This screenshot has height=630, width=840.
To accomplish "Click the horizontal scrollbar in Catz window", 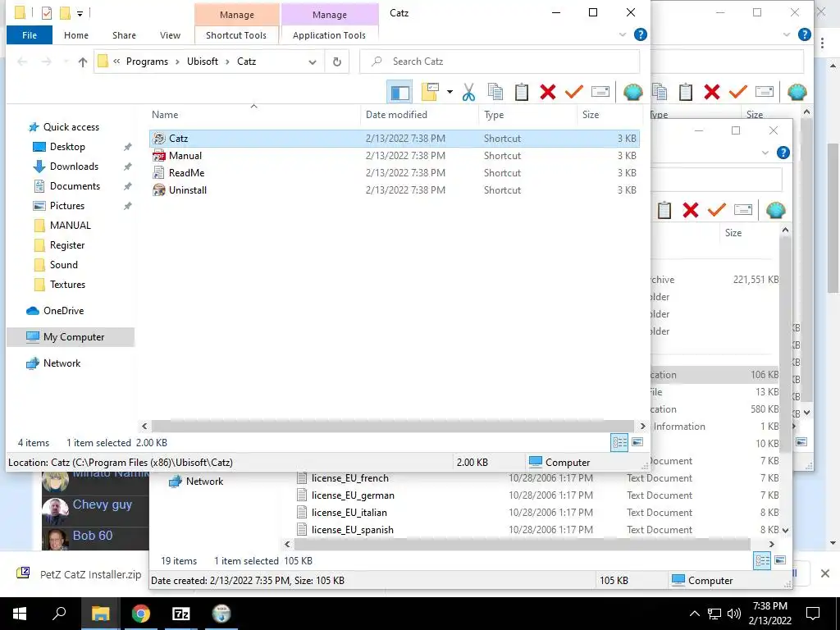I will pyautogui.click(x=393, y=427).
